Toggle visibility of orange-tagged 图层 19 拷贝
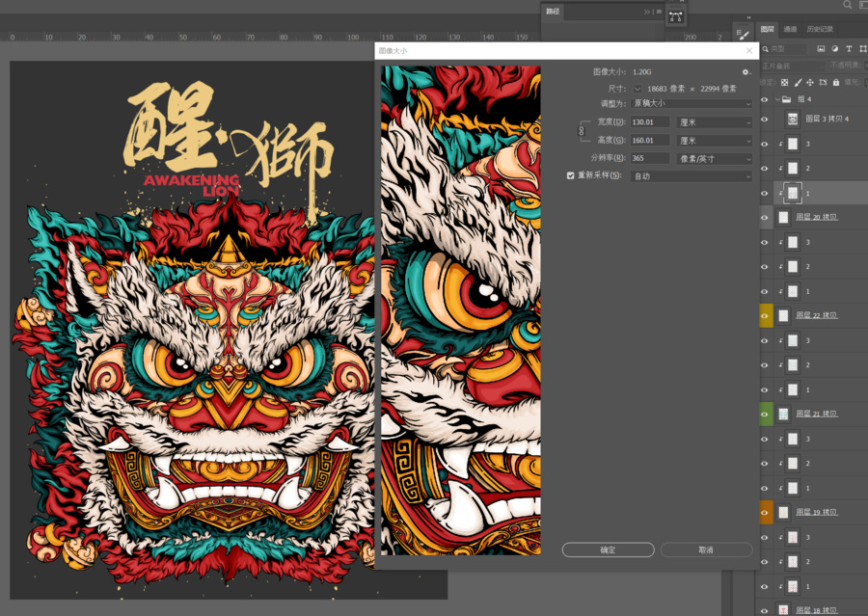This screenshot has height=616, width=868. pyautogui.click(x=765, y=513)
